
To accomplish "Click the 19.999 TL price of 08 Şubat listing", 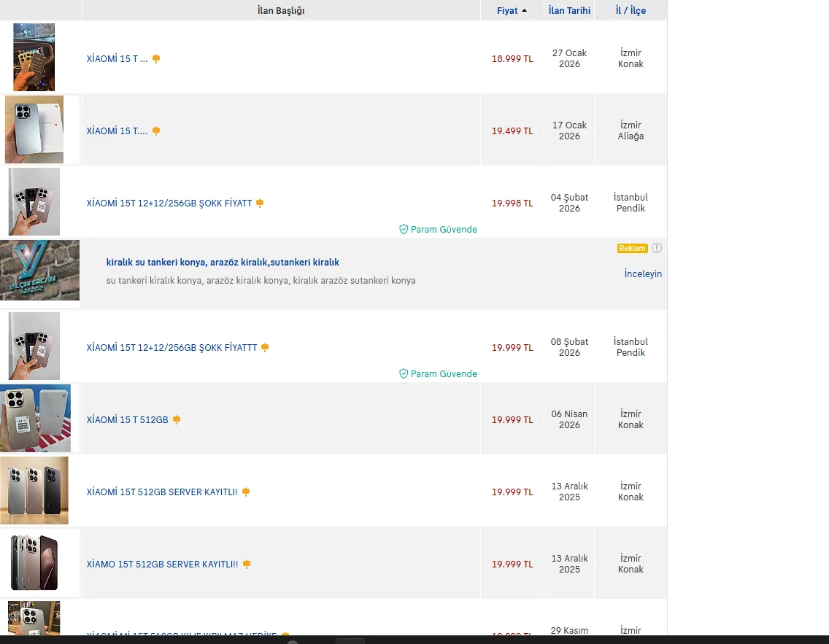I will pyautogui.click(x=512, y=348).
